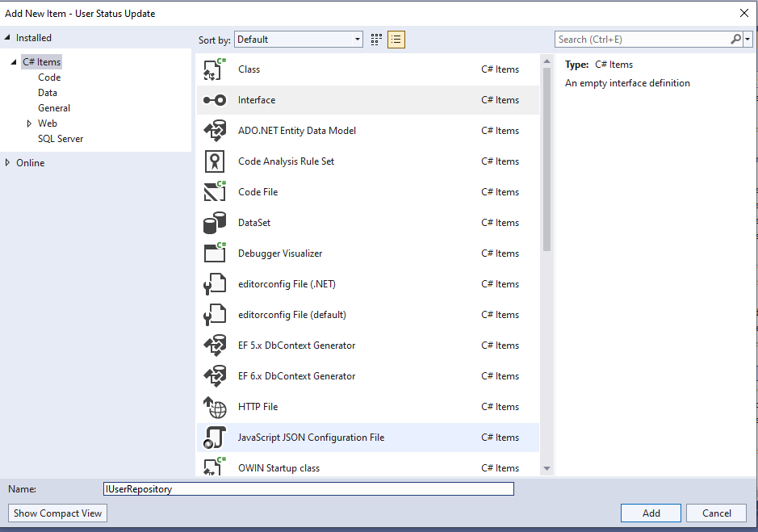Screen dimensions: 758x532
Task: Open the search options dropdown arrow
Action: (x=747, y=39)
